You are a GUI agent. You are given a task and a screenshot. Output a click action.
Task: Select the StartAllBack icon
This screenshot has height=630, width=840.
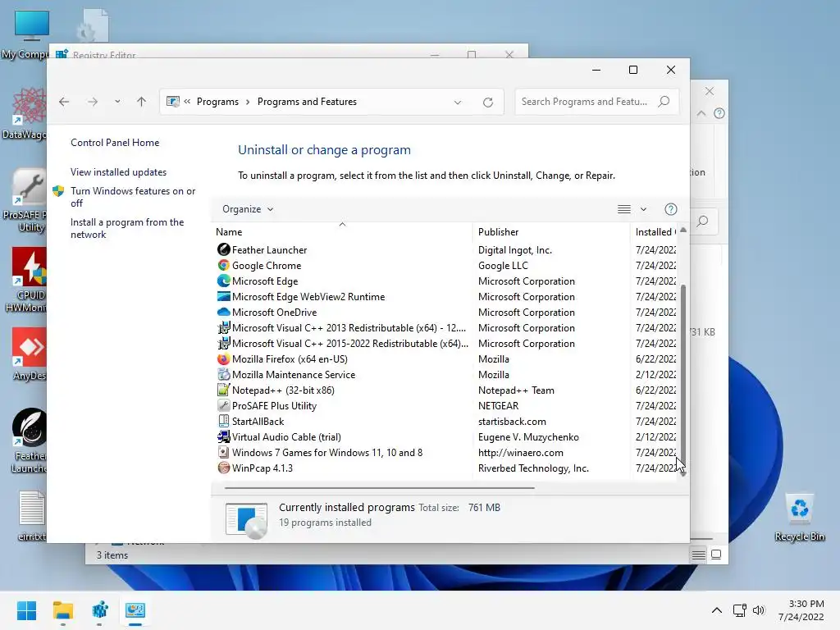pos(223,421)
